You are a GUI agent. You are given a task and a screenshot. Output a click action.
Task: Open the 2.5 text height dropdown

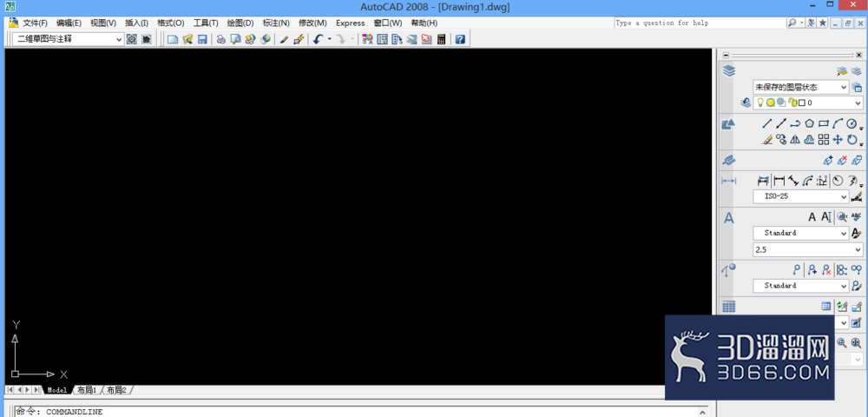point(807,249)
